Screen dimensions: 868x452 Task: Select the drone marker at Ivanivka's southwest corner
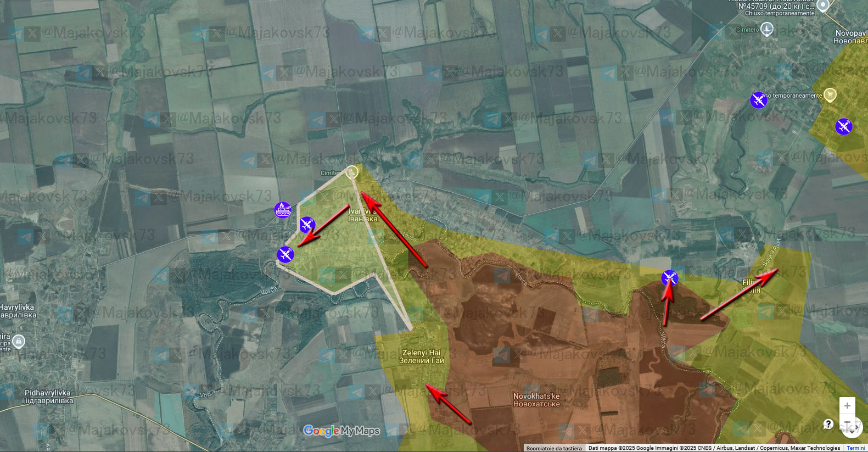[x=285, y=254]
